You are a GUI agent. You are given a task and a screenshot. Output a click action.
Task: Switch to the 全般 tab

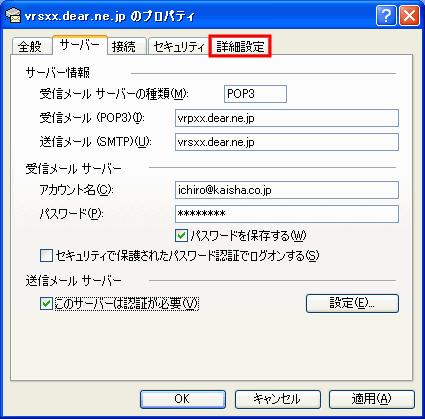31,46
